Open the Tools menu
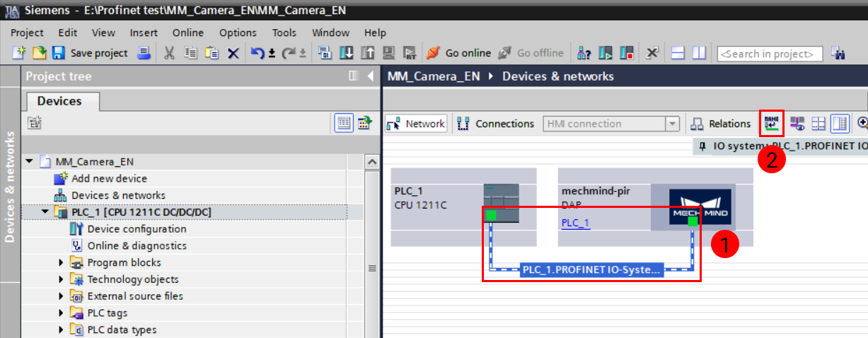This screenshot has width=868, height=338. click(x=284, y=33)
